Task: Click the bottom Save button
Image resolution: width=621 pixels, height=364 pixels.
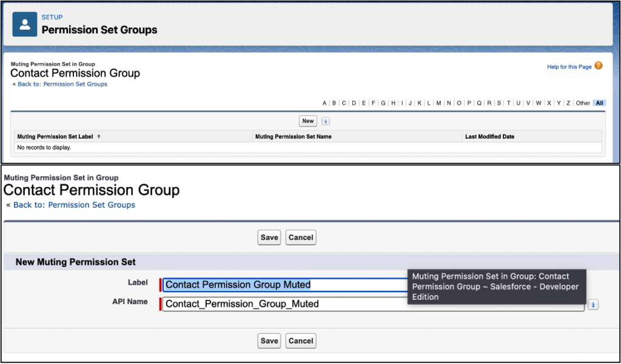Action: point(269,340)
